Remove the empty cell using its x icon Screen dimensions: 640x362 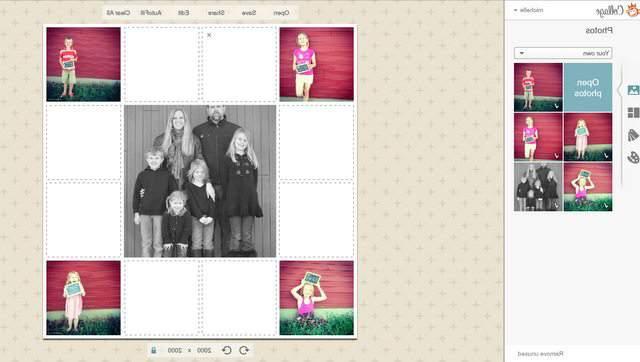(209, 35)
